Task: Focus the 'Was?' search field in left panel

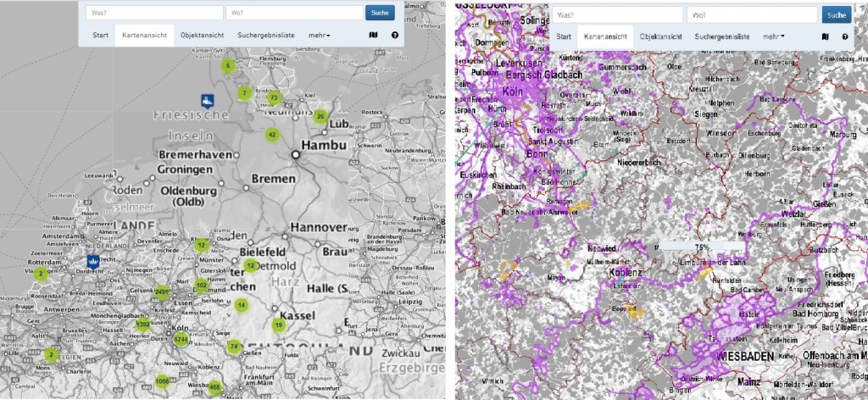Action: 153,13
